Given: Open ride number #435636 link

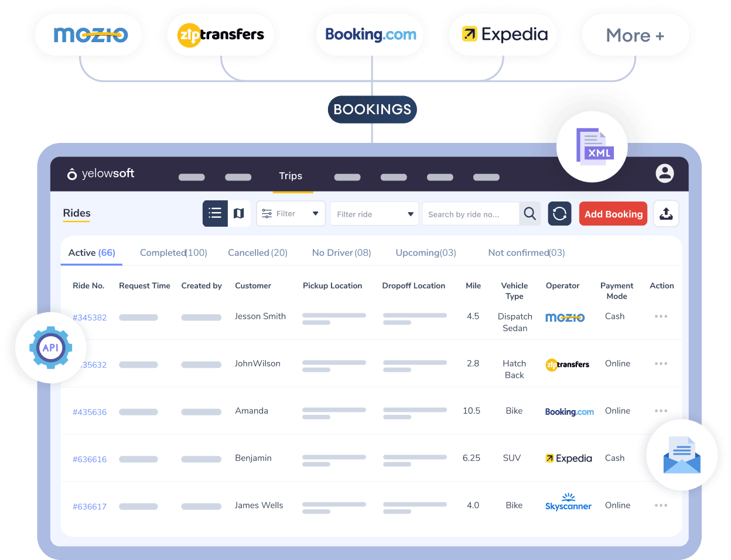Looking at the screenshot, I should 90,412.
